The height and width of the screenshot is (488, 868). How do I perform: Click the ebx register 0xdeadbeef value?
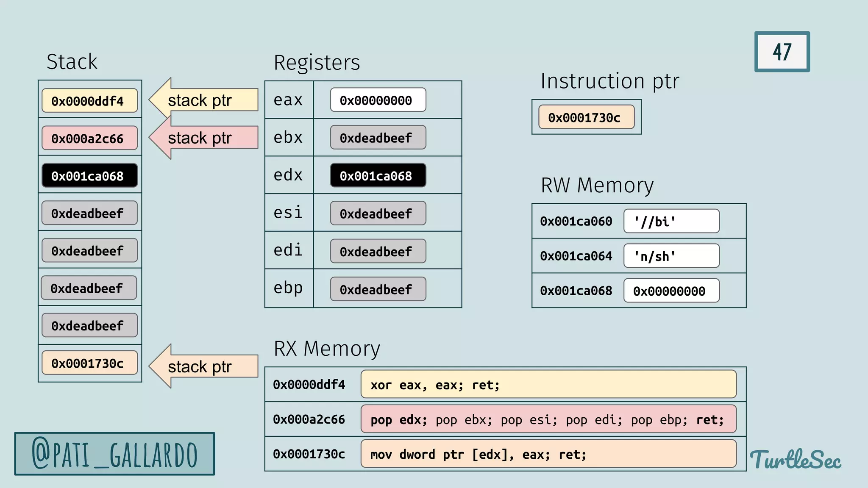(378, 138)
